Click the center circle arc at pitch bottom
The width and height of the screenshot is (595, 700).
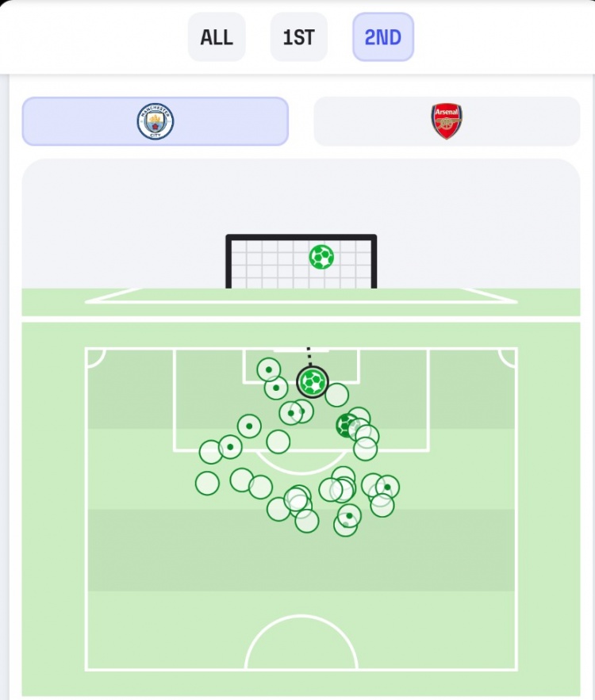pos(301,642)
